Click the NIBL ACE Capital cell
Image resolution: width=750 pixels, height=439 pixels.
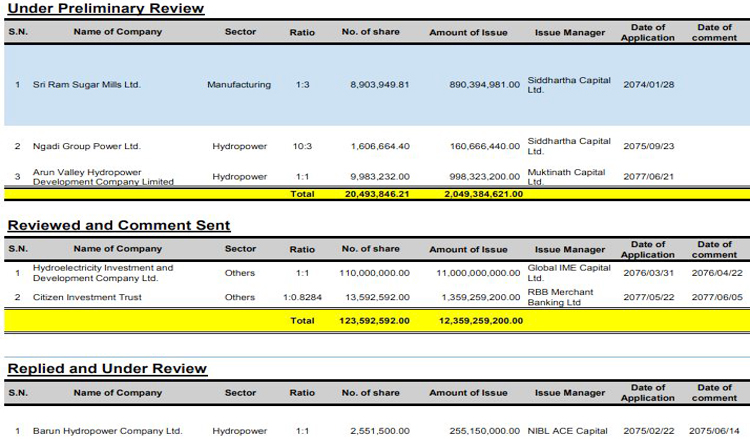click(x=568, y=431)
